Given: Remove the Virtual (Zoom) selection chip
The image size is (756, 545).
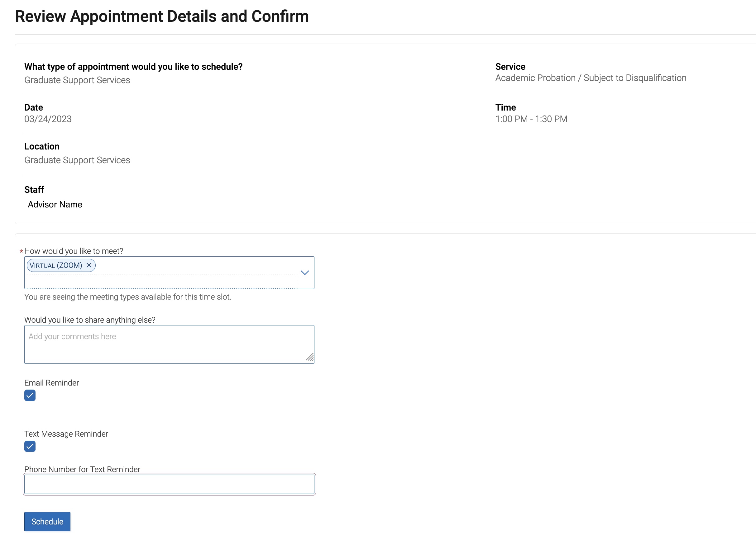Looking at the screenshot, I should 89,265.
